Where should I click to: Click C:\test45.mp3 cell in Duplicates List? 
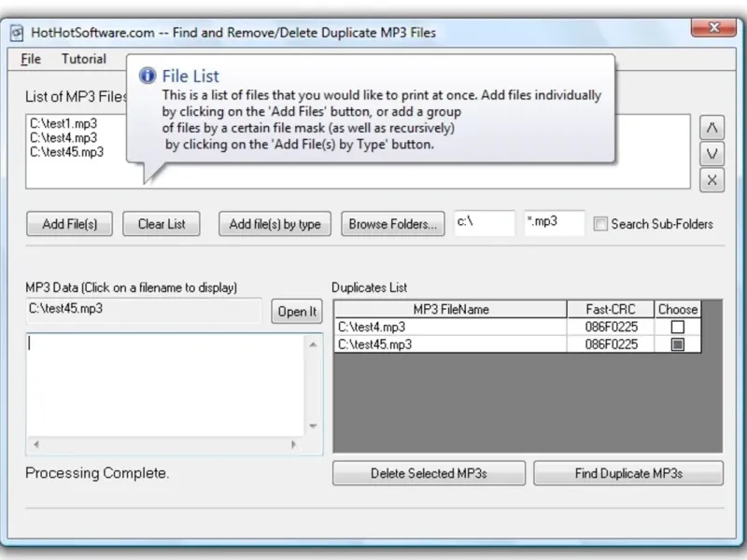coord(451,344)
